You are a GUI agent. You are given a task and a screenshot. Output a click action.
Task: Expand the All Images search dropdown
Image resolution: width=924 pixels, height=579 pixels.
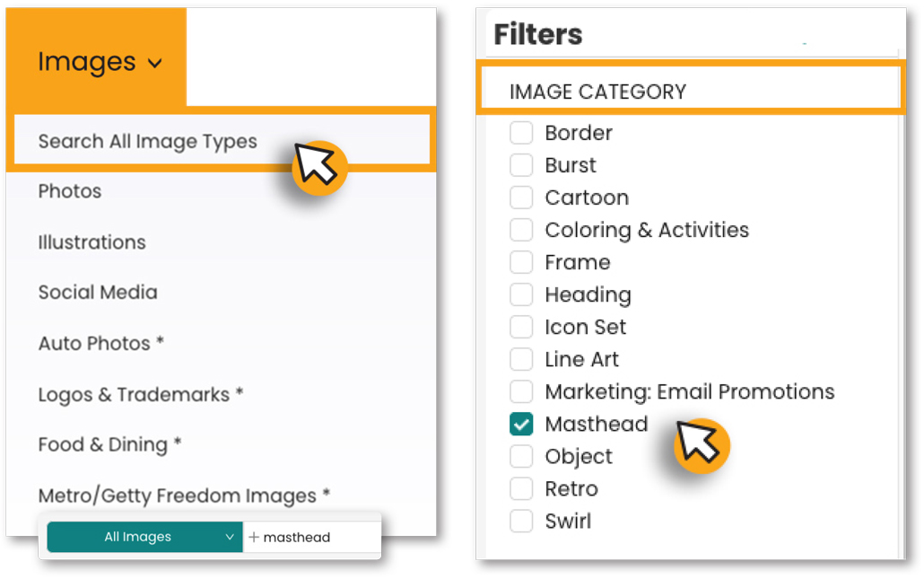(x=144, y=537)
